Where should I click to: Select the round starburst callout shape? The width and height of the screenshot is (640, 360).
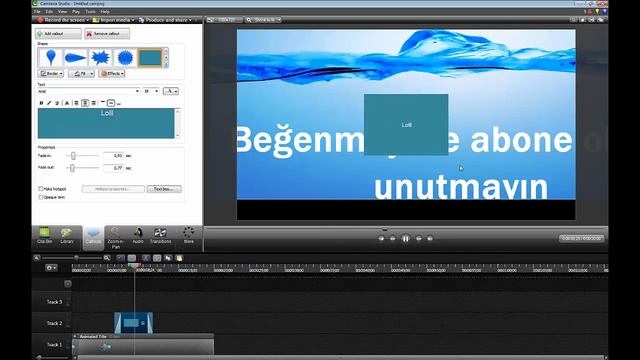pyautogui.click(x=125, y=58)
